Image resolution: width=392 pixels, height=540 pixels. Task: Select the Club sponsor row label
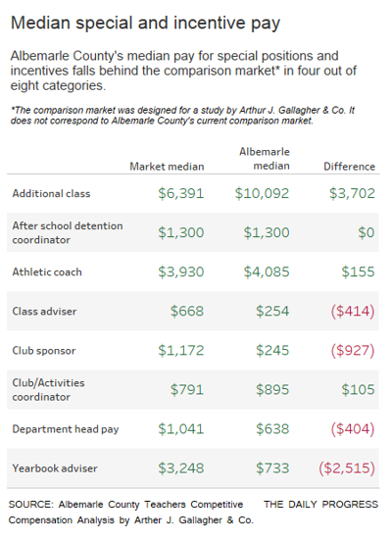click(x=44, y=351)
